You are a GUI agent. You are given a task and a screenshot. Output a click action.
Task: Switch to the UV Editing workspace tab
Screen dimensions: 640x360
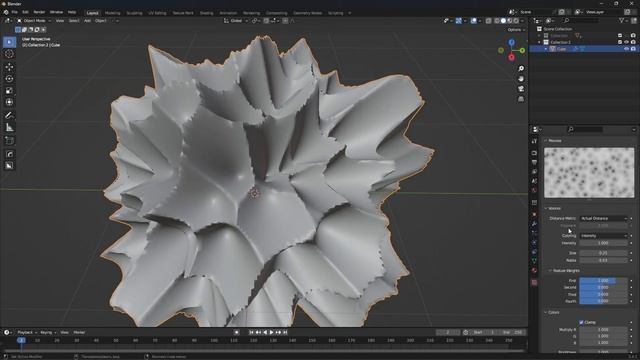tap(157, 13)
